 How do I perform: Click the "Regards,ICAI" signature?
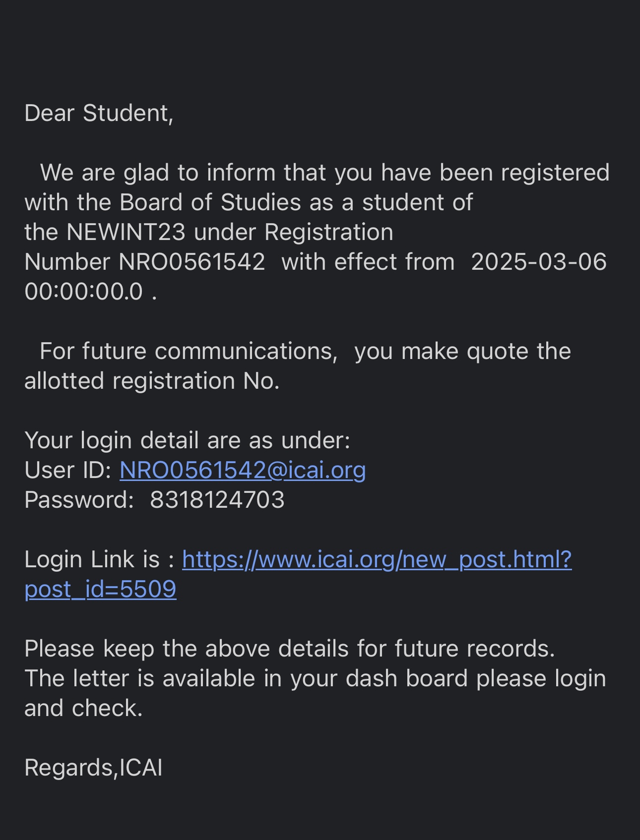(x=93, y=768)
